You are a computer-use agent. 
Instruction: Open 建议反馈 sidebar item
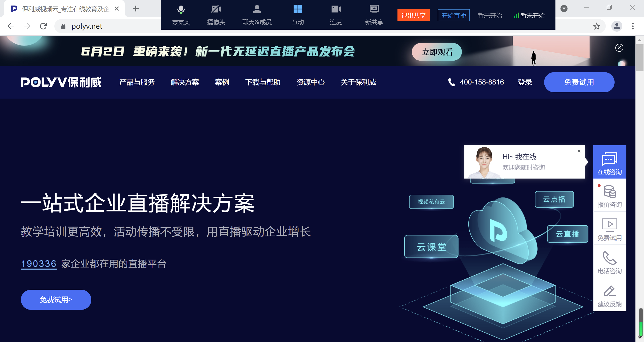pos(610,295)
